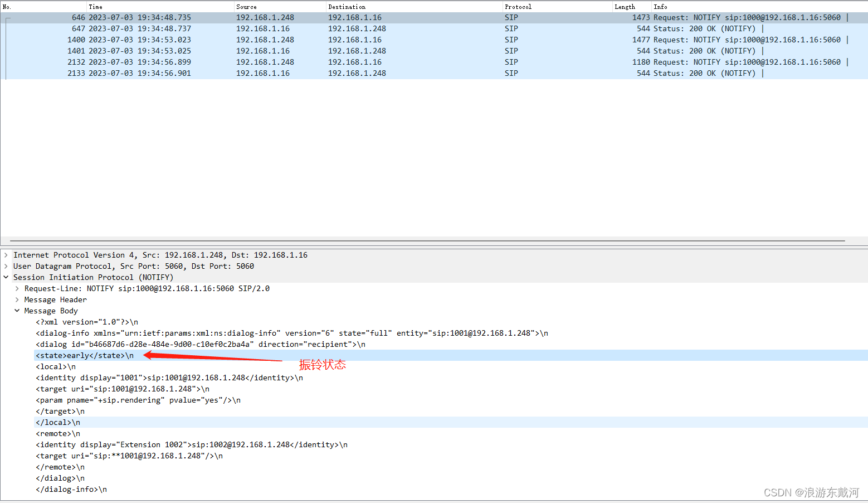Image resolution: width=868 pixels, height=503 pixels.
Task: Click the Info cell of packet 2132
Action: pyautogui.click(x=750, y=62)
